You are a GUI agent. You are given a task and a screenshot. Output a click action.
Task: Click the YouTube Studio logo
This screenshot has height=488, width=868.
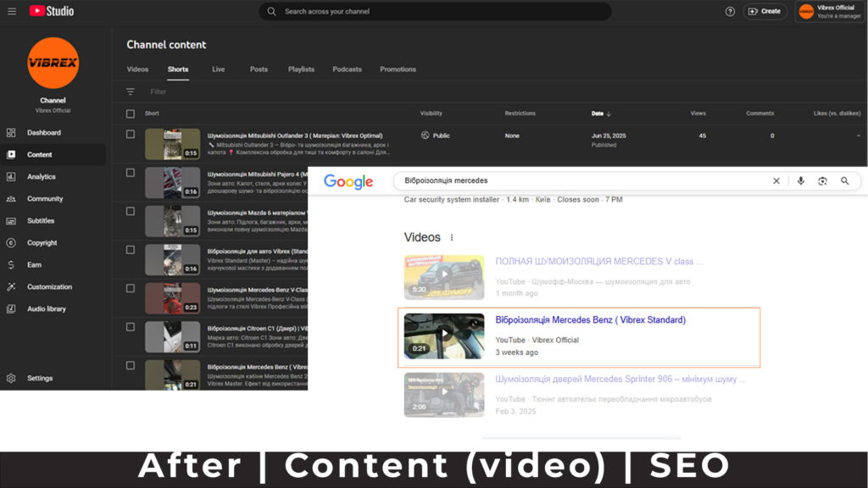[52, 11]
